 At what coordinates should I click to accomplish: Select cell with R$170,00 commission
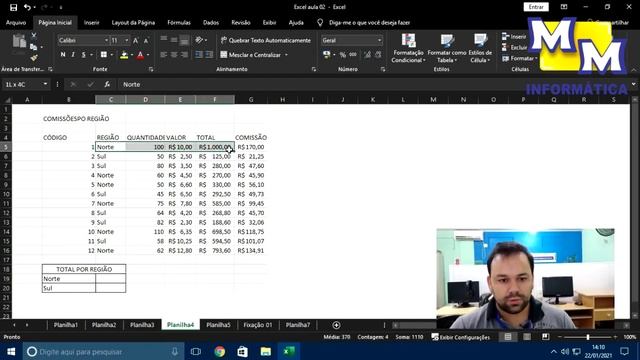251,147
